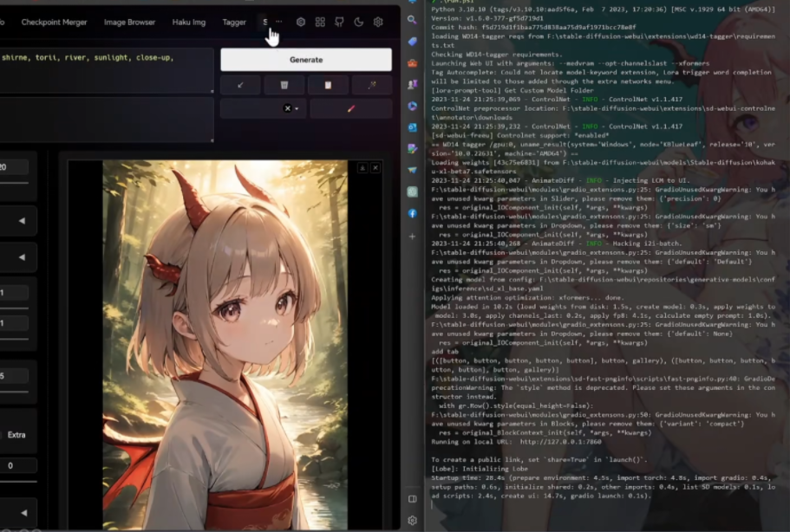
Task: Toggle dark mode with the moon icon
Action: pos(359,23)
